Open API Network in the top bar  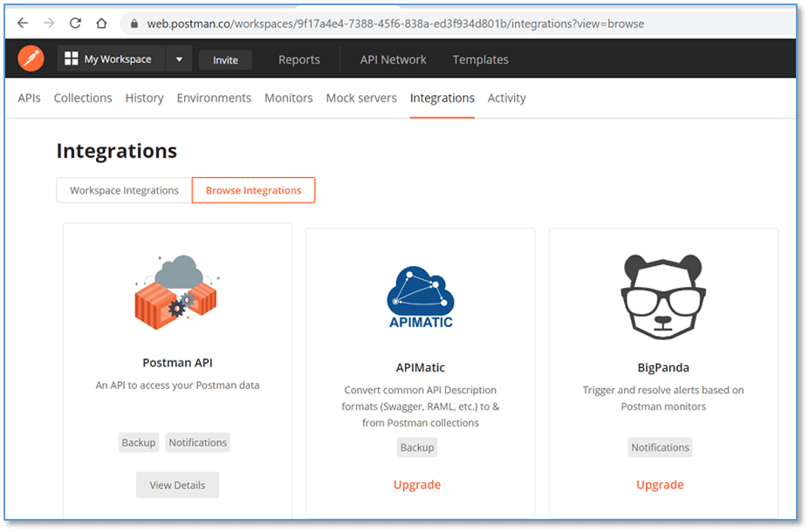click(393, 60)
